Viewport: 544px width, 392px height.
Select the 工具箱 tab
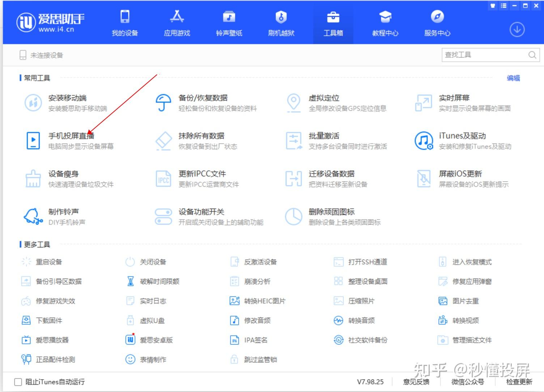pos(333,23)
